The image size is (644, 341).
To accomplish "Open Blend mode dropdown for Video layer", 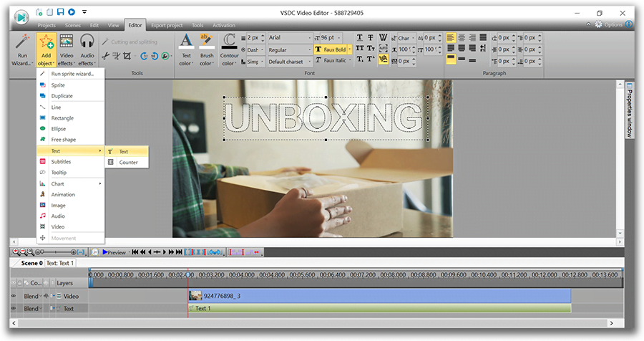I will point(32,296).
